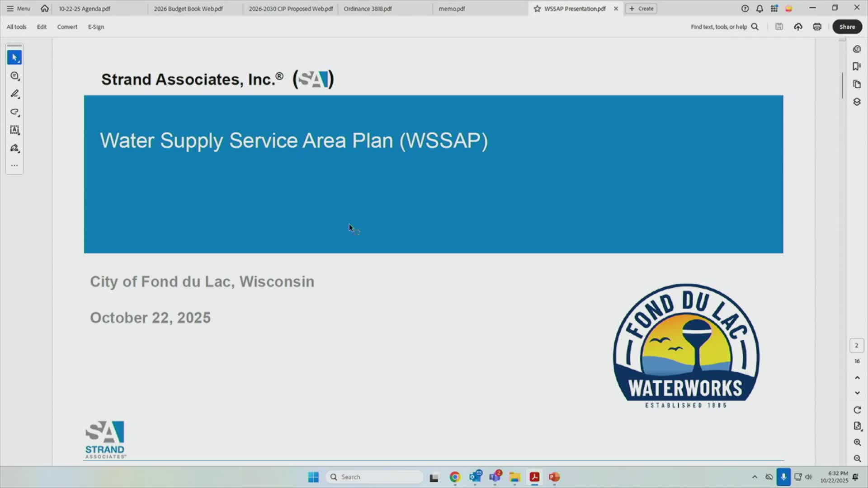Screen dimensions: 868x488
Task: Go to next page with down chevron
Action: coord(857,393)
